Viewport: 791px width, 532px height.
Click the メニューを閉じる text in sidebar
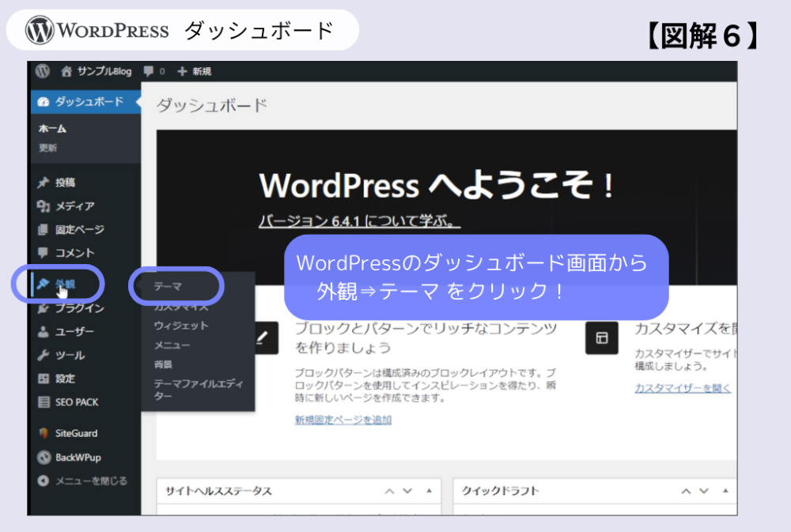pyautogui.click(x=91, y=481)
